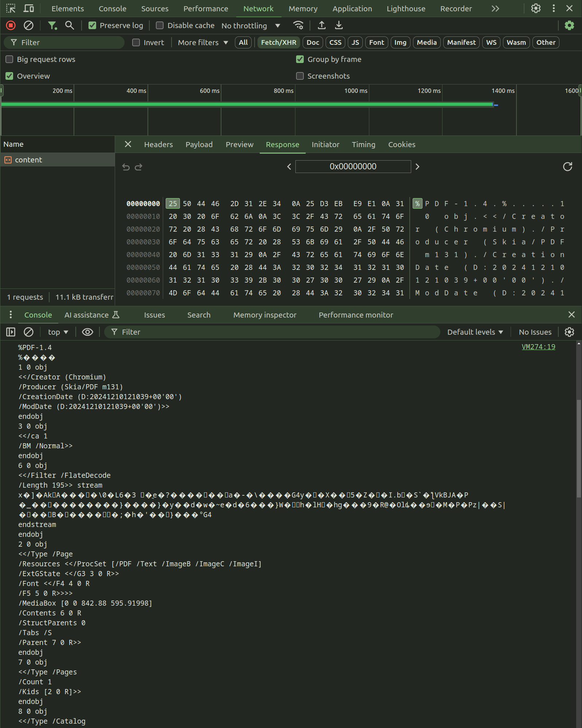Screen dimensions: 582x728
Task: Enable Disable cache checkbox
Action: click(160, 25)
